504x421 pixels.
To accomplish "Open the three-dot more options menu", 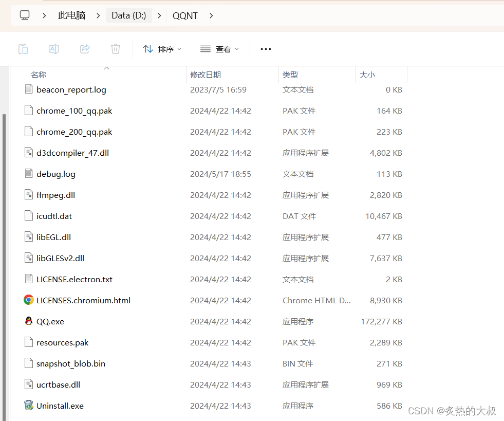I will 266,49.
